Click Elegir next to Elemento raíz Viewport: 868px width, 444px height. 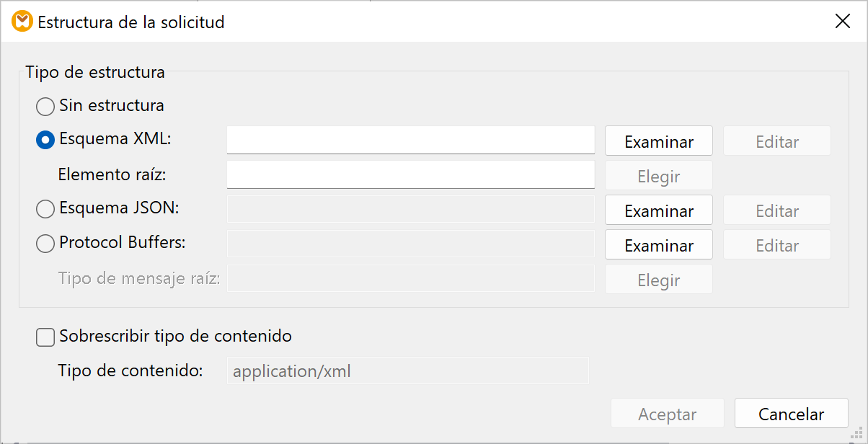coord(658,175)
